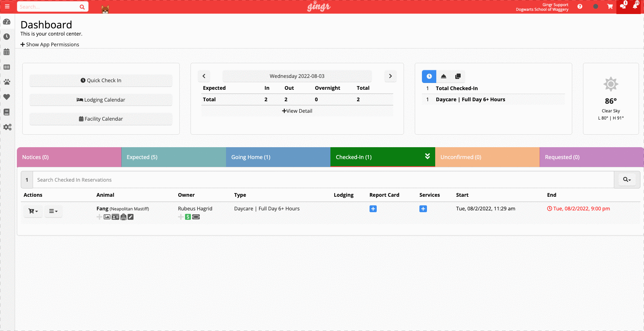Click the search magnifier in the top search box
Screen dimensions: 644x331
pyautogui.click(x=82, y=7)
